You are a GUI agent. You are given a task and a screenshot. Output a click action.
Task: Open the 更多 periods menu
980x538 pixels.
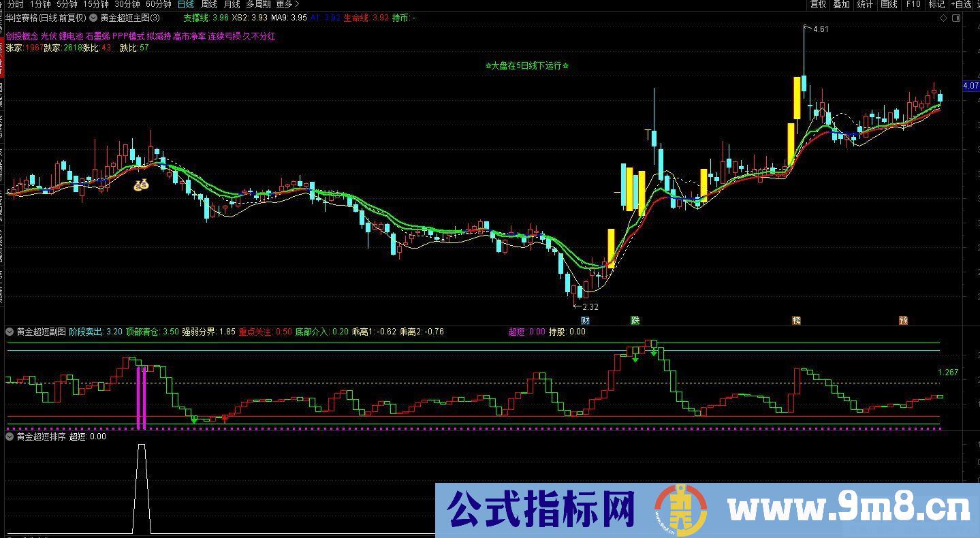tap(287, 5)
